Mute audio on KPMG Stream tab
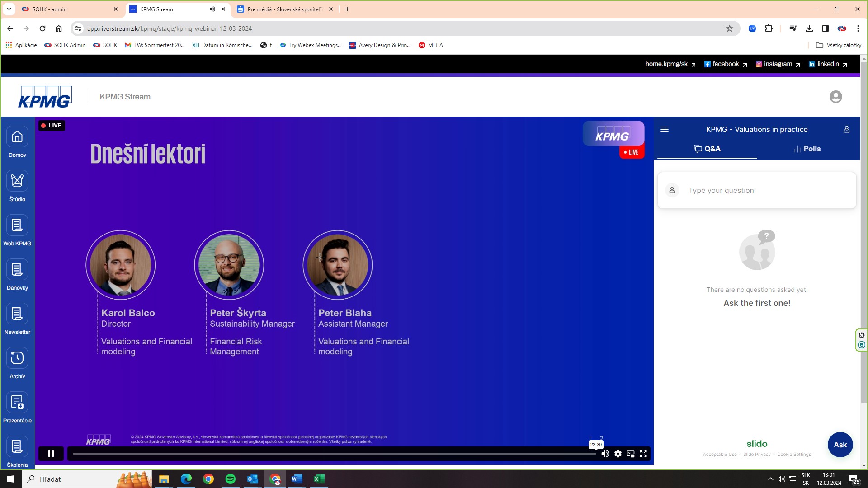The image size is (868, 488). coord(212,9)
